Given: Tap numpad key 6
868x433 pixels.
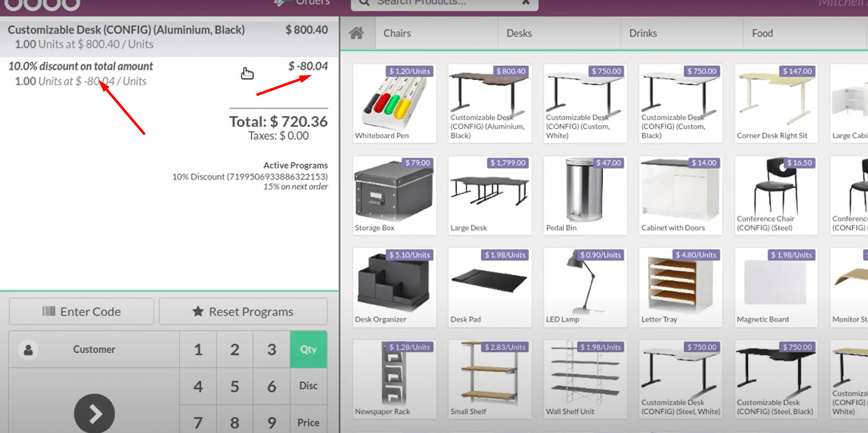Looking at the screenshot, I should pyautogui.click(x=272, y=386).
